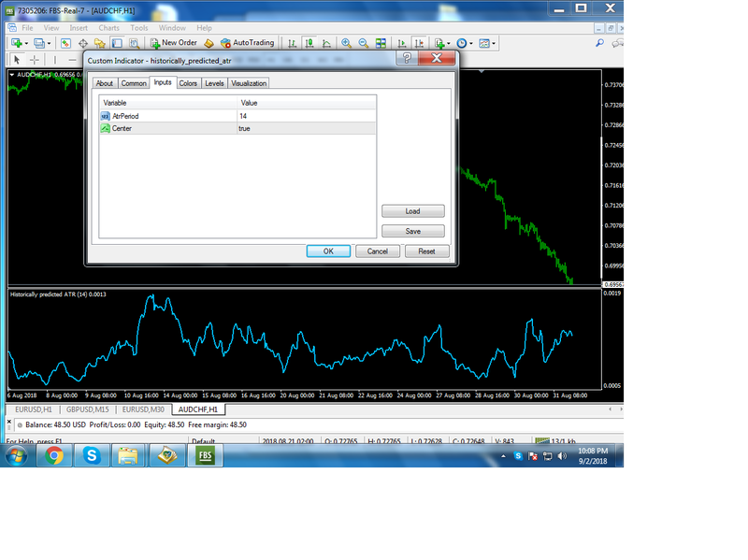This screenshot has height=560, width=748.
Task: Open the Indicators list icon
Action: pyautogui.click(x=439, y=43)
